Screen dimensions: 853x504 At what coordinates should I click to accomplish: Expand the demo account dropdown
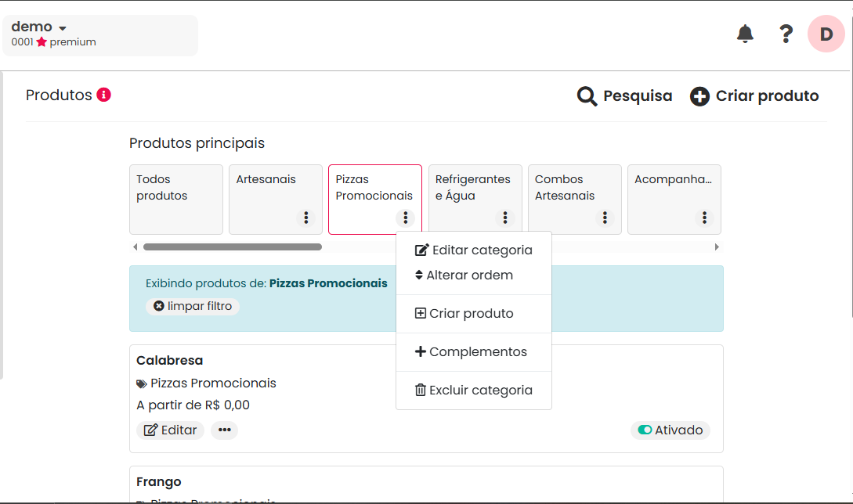pyautogui.click(x=63, y=28)
